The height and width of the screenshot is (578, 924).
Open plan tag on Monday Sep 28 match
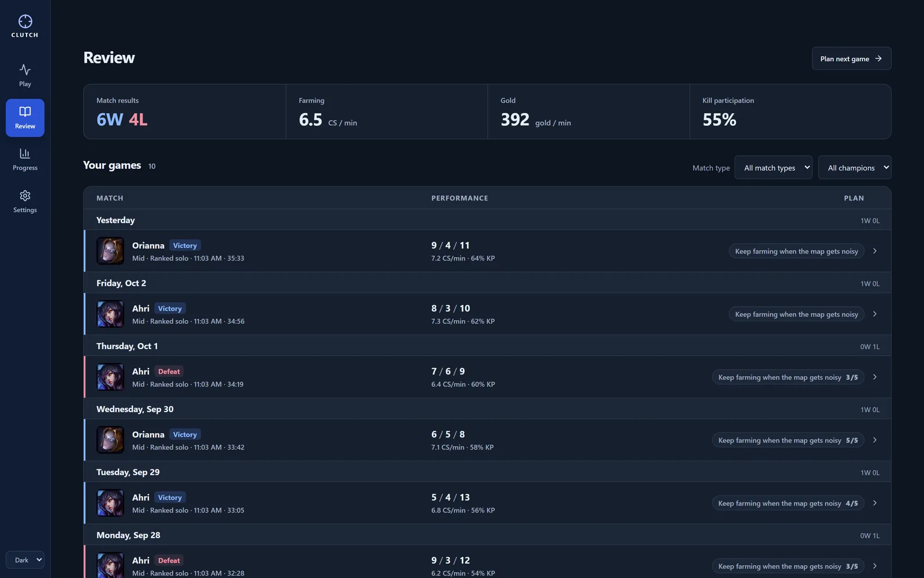(x=788, y=566)
